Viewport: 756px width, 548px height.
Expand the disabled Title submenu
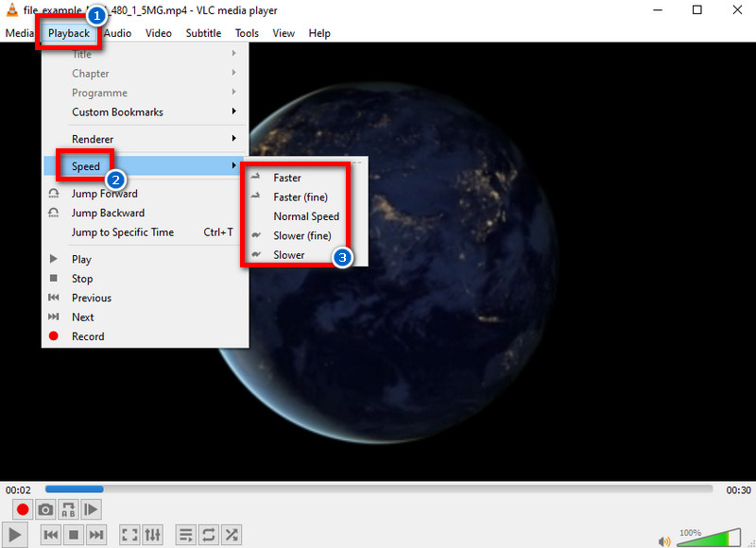(x=146, y=54)
